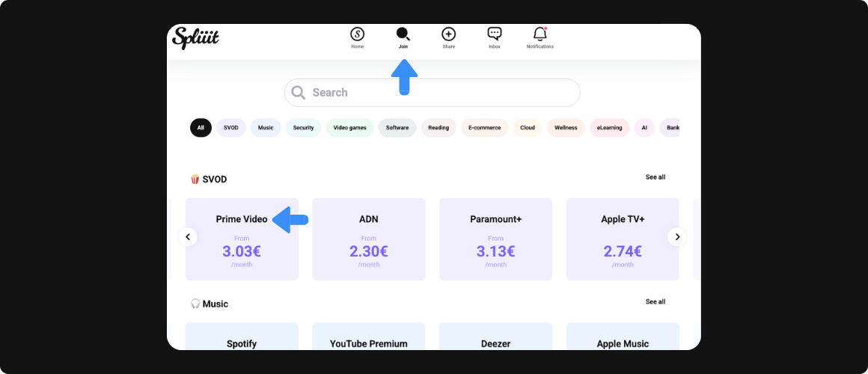The image size is (868, 374).
Task: Open the Prime Video card
Action: [242, 239]
